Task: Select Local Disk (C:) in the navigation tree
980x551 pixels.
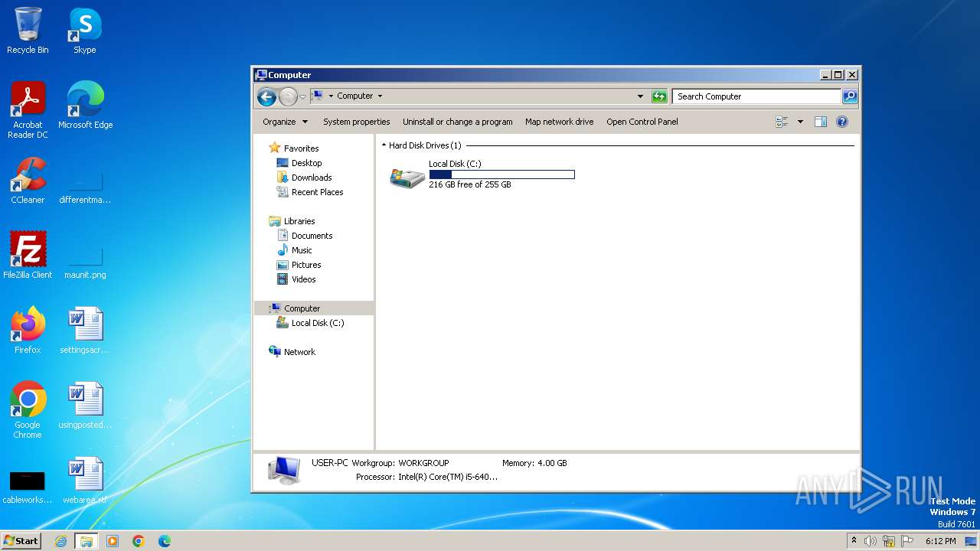Action: pyautogui.click(x=318, y=323)
